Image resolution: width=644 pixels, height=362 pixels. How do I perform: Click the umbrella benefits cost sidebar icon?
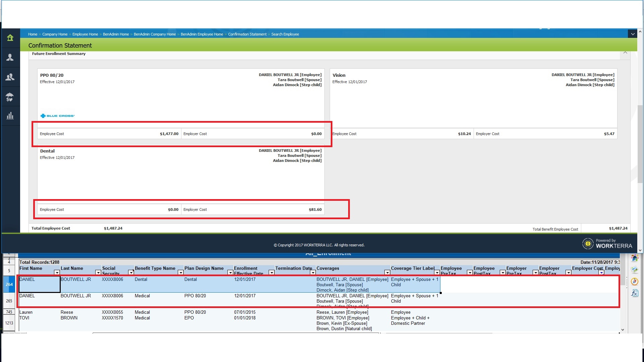(10, 97)
